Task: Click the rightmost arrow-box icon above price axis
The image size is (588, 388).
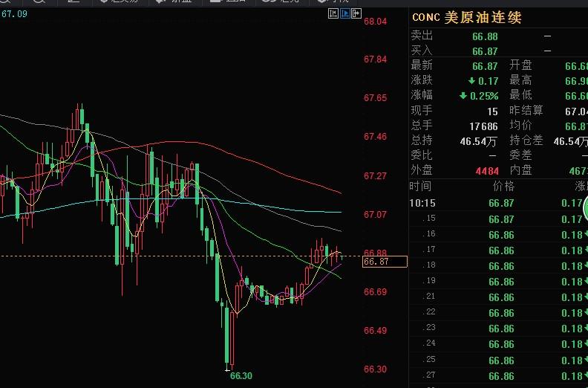Action: [x=356, y=14]
